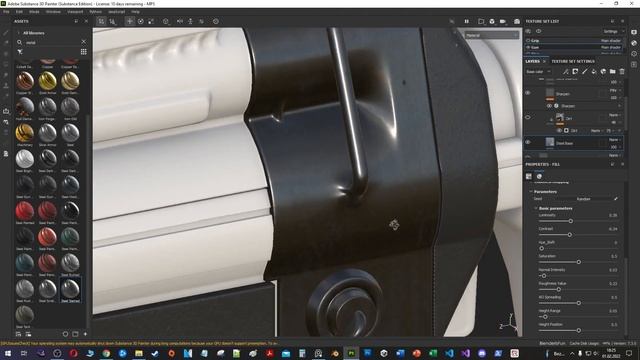Open blend mode dropdown of Steel Base layer
The width and height of the screenshot is (640, 360).
[x=615, y=139]
